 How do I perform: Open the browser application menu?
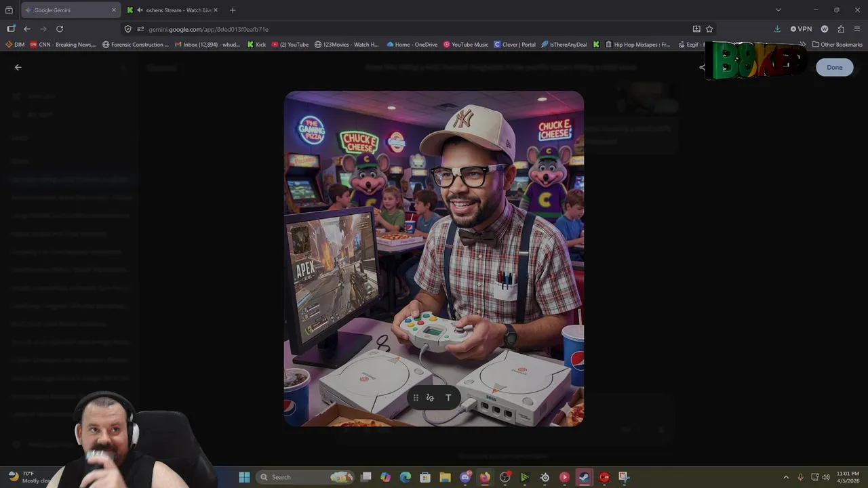click(x=857, y=29)
